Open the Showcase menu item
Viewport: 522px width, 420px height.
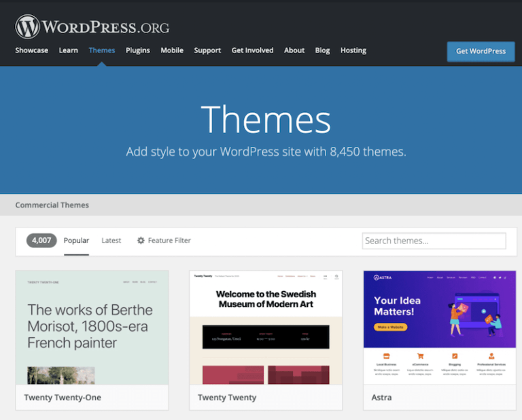coord(32,50)
